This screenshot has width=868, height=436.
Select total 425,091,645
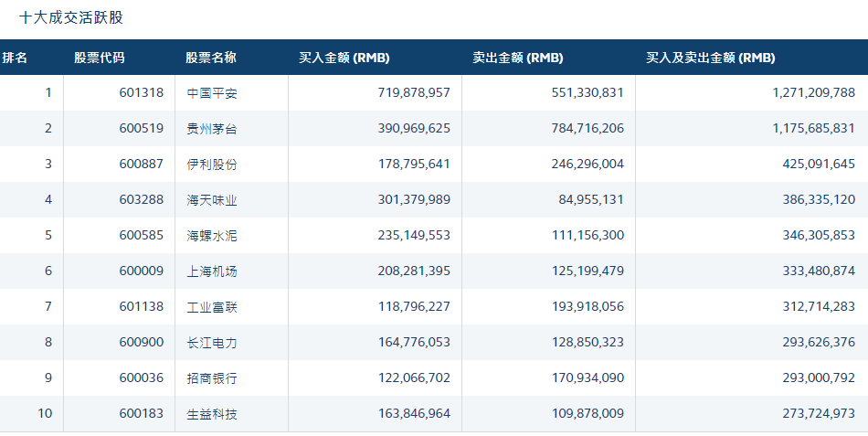819,164
